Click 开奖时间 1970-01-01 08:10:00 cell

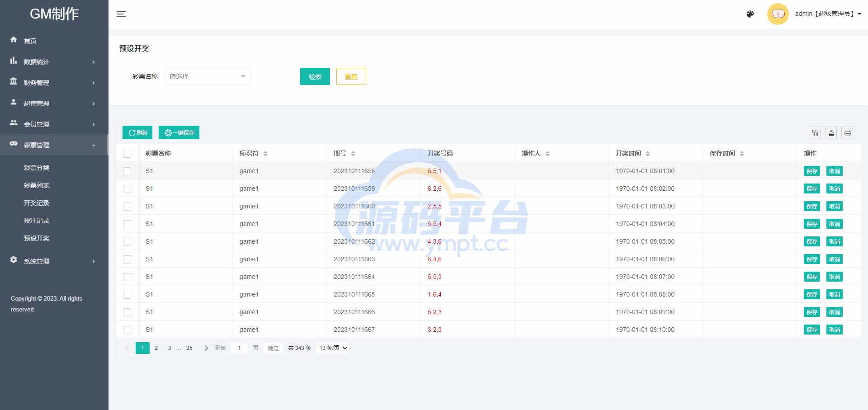coord(645,330)
